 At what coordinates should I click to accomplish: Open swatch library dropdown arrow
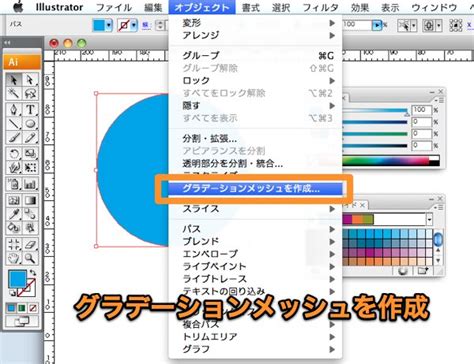point(430,220)
